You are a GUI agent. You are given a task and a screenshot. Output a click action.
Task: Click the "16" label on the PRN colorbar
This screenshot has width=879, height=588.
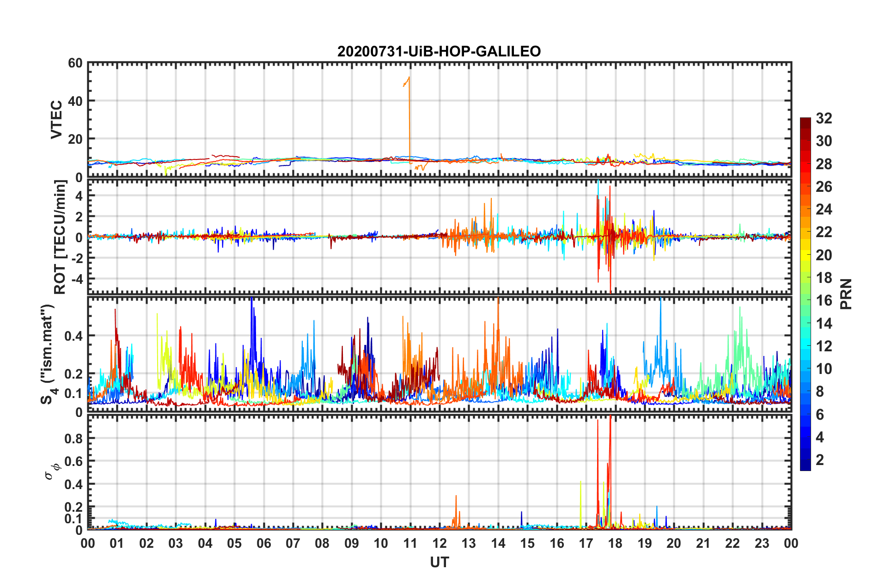824,300
